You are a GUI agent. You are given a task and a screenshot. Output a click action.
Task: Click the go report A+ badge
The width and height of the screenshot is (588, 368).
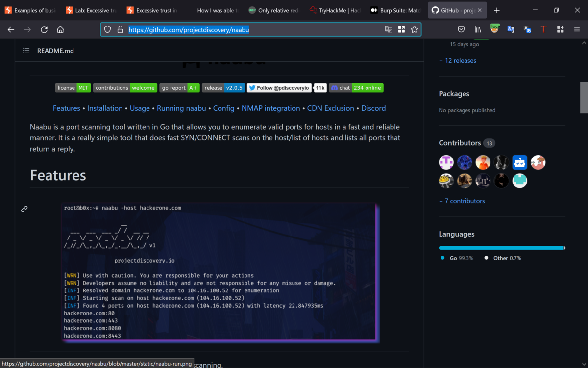(179, 88)
